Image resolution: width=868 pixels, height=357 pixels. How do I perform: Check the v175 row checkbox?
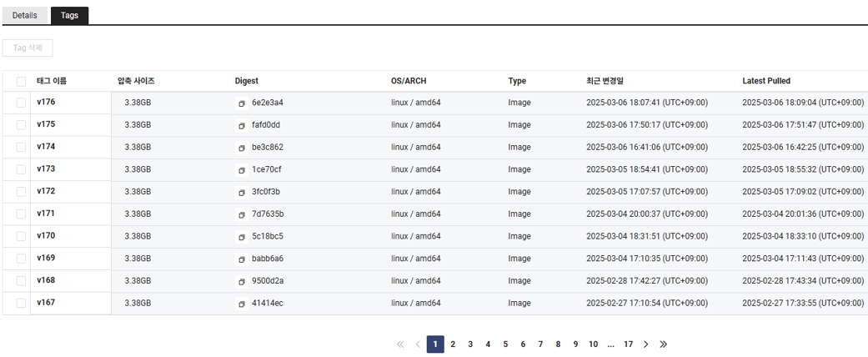[x=21, y=125]
